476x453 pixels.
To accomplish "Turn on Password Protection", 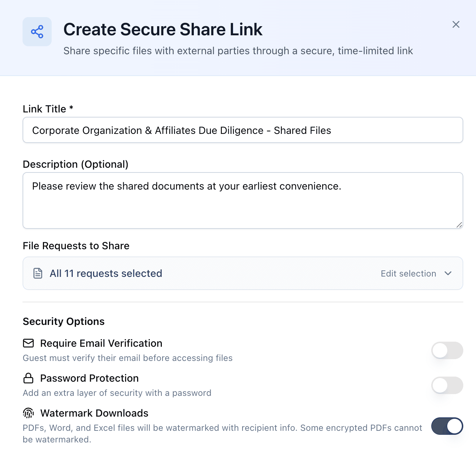I will [x=447, y=385].
